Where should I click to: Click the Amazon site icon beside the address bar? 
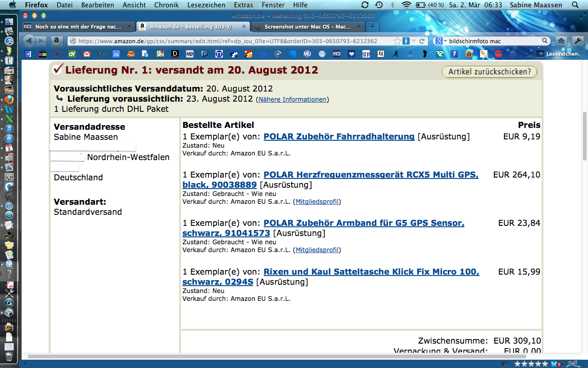click(57, 41)
